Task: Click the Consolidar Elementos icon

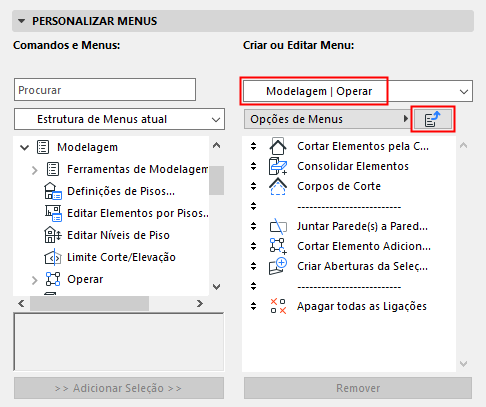Action: (278, 166)
